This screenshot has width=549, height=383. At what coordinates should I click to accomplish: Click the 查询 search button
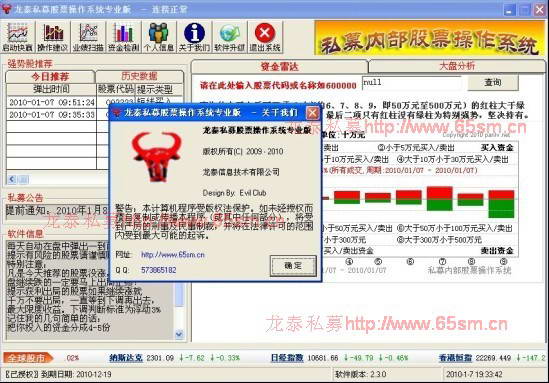493,83
